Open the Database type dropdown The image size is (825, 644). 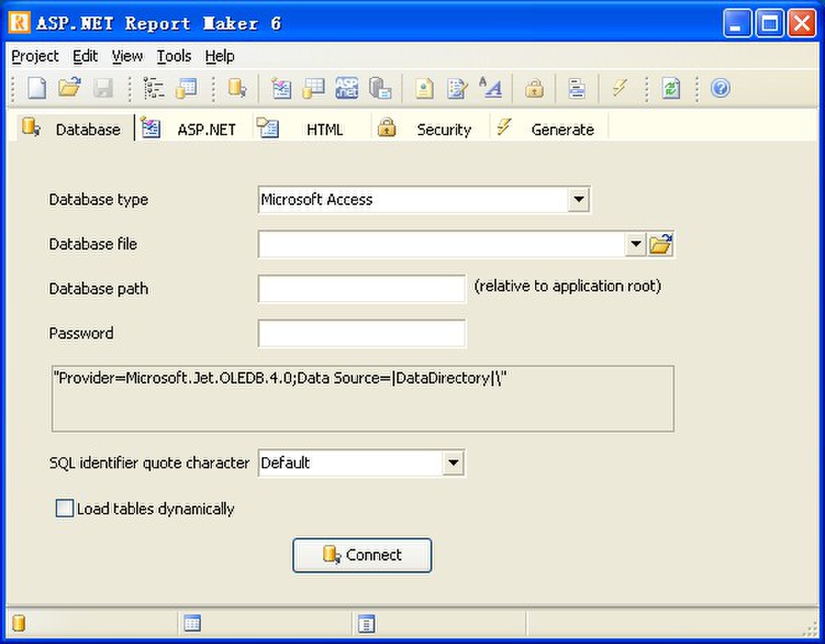coord(578,199)
